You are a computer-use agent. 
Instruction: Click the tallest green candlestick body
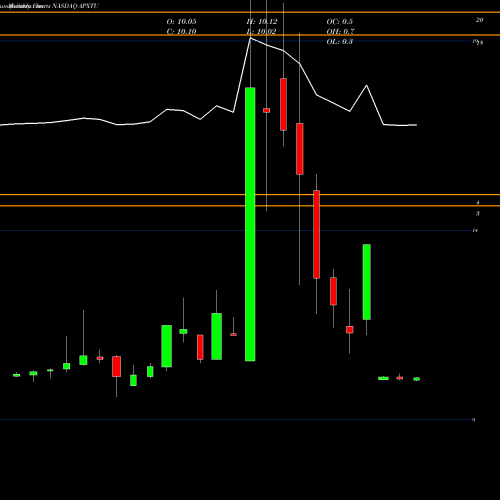pos(250,224)
